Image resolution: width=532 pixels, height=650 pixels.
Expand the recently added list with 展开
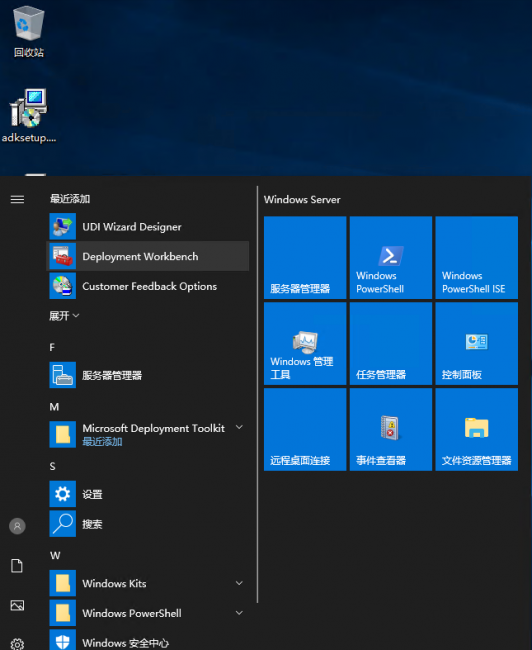pyautogui.click(x=64, y=316)
